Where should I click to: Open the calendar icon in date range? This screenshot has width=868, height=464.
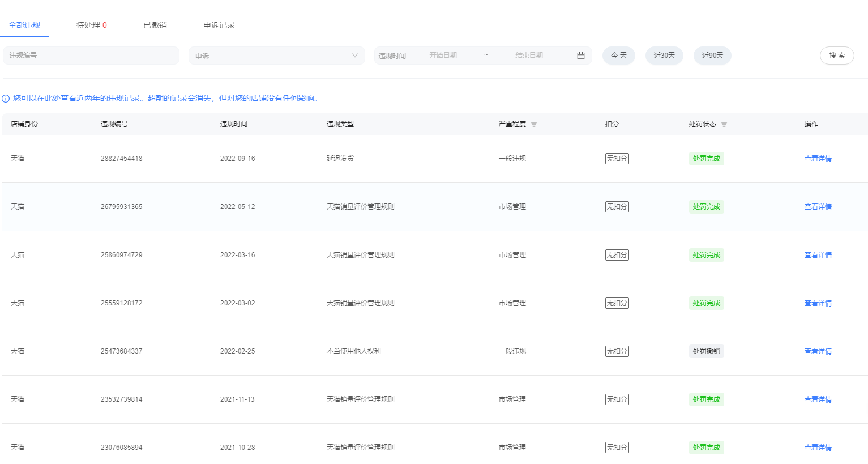(x=580, y=56)
